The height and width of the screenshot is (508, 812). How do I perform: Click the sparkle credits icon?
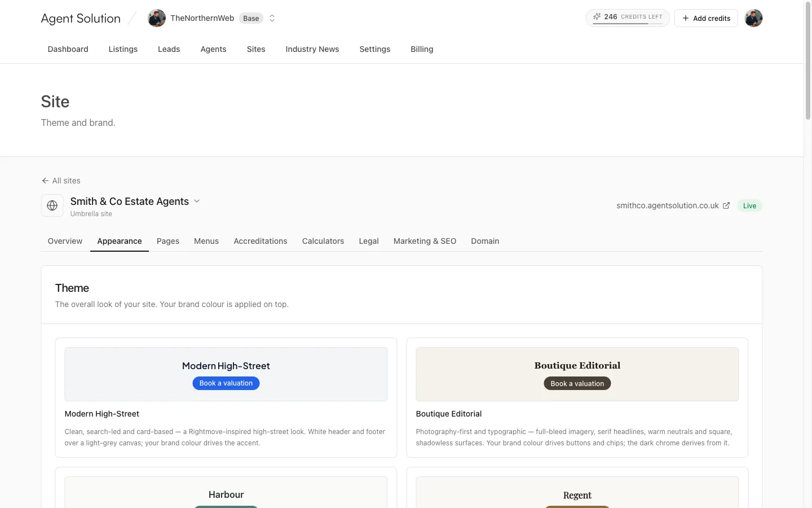(x=597, y=17)
